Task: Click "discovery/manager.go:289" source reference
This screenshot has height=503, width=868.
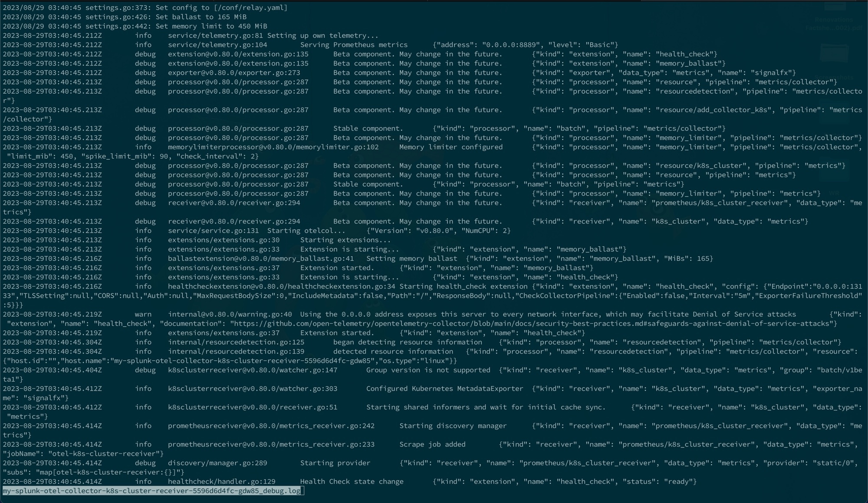Action: (217, 463)
